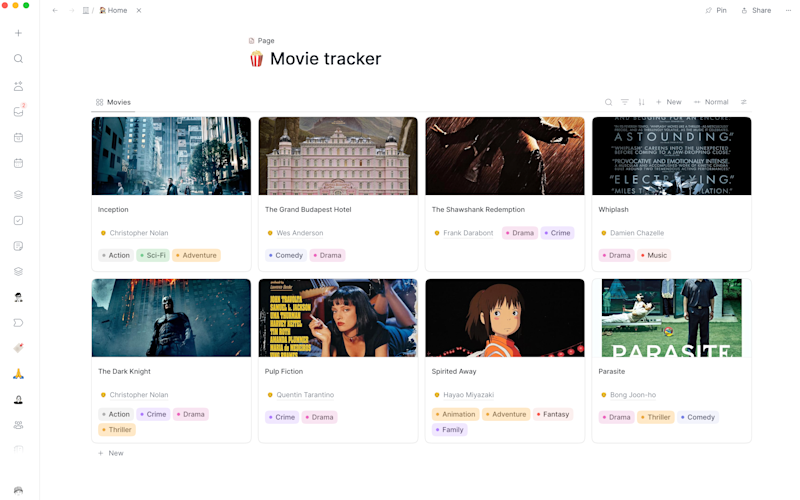Viewport: 800px width, 500px height.
Task: Open the Home breadcrumb
Action: (113, 10)
